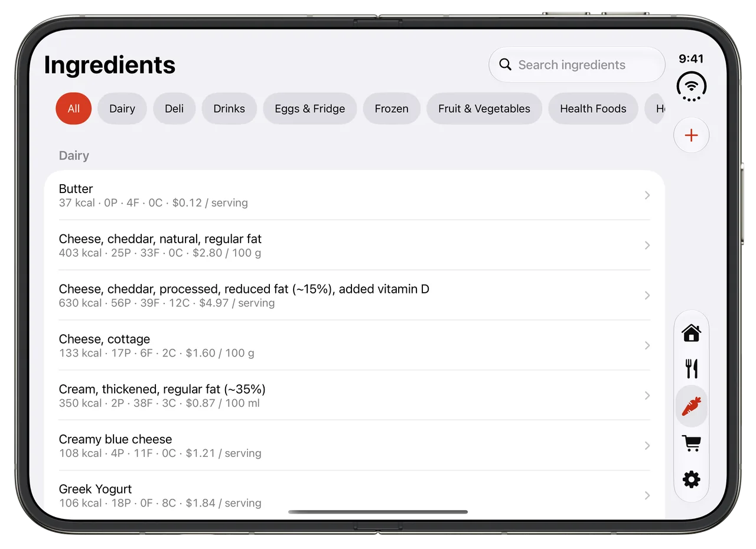Image resolution: width=756 pixels, height=549 pixels.
Task: Show Eggs & Fridge ingredients
Action: tap(309, 109)
